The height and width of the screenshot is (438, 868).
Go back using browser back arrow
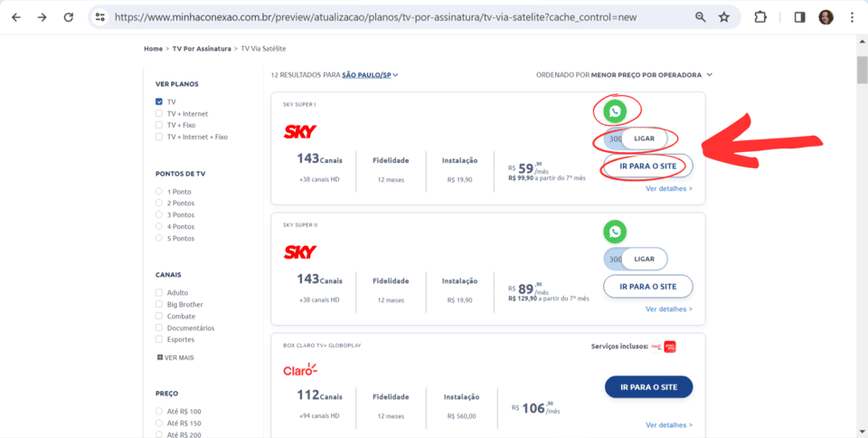click(16, 17)
